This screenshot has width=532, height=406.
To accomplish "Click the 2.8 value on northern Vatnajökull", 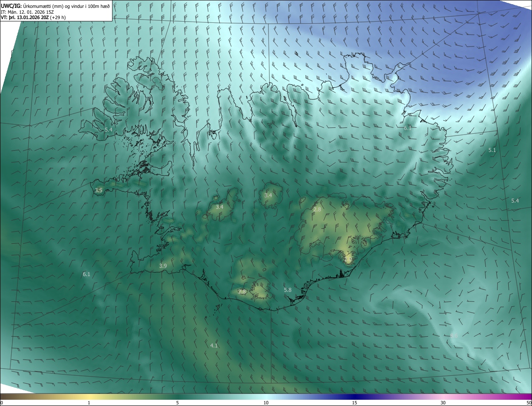I will (x=317, y=210).
